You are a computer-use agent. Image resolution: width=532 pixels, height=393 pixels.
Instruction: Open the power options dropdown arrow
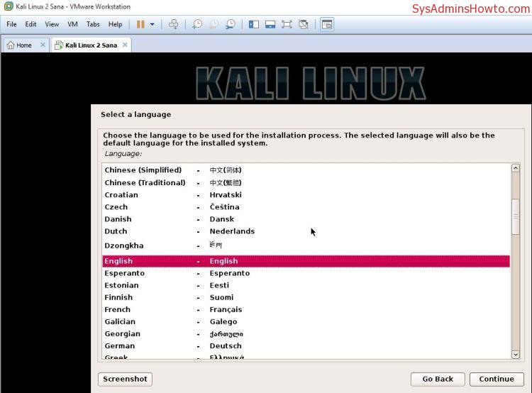pos(152,24)
